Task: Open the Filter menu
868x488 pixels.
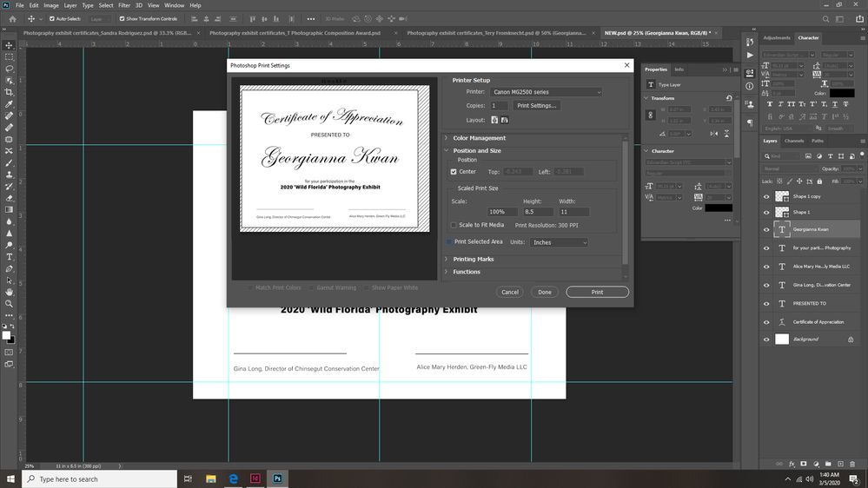Action: point(124,5)
